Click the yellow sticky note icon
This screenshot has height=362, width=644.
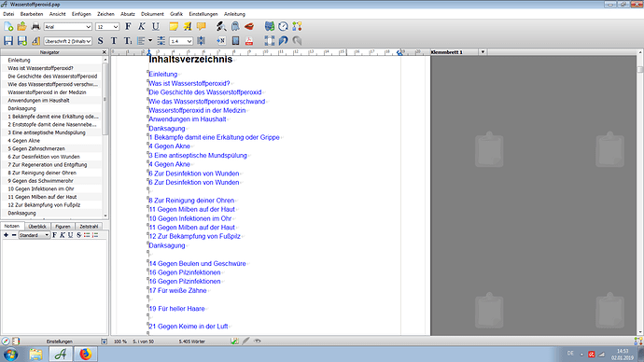174,26
